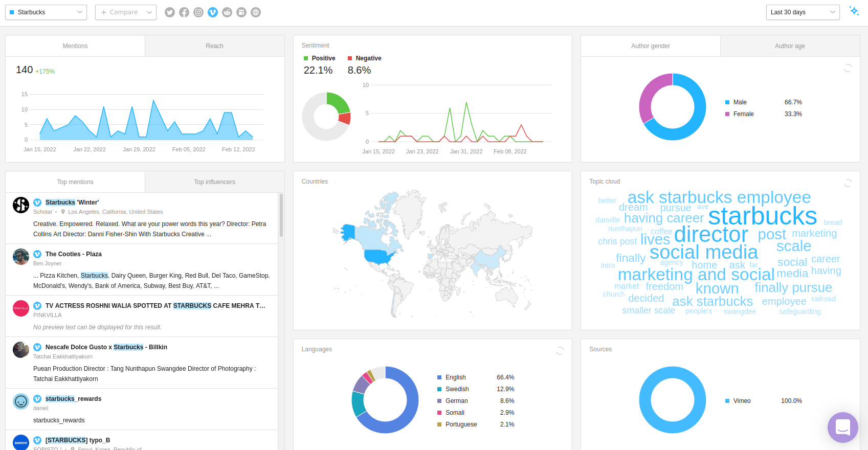Click the sparkle AI insights icon
The image size is (868, 450).
[x=854, y=11]
